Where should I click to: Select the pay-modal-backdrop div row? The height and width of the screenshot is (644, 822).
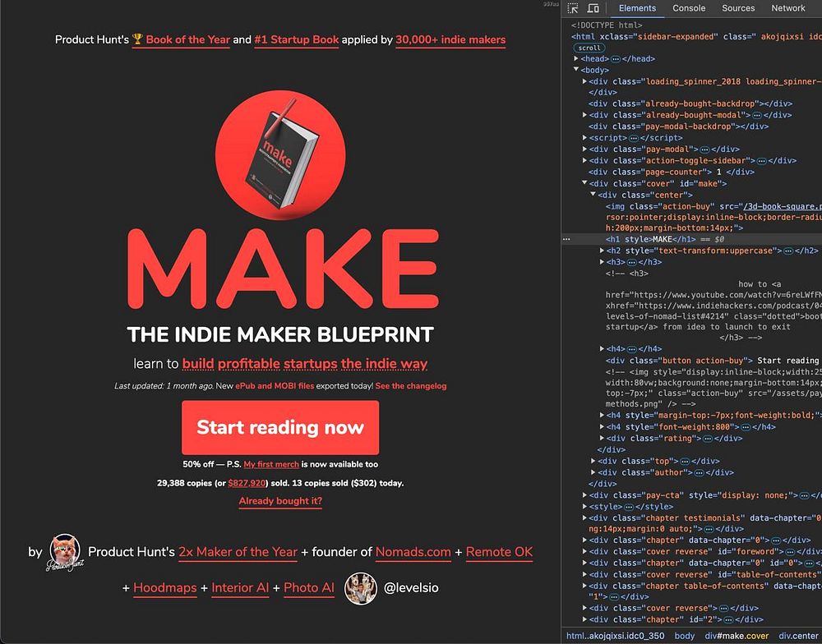tap(691, 126)
